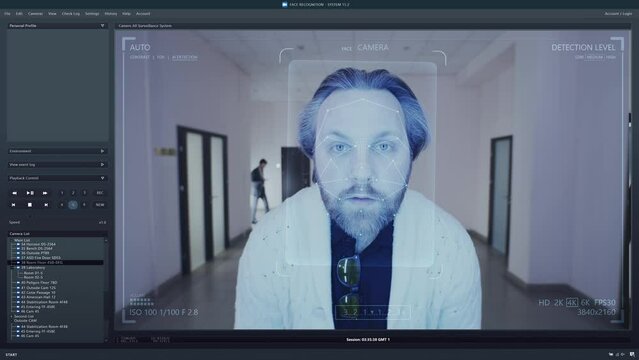Set video resolution to 2K
Viewport: 639px width, 360px height.
[559, 303]
